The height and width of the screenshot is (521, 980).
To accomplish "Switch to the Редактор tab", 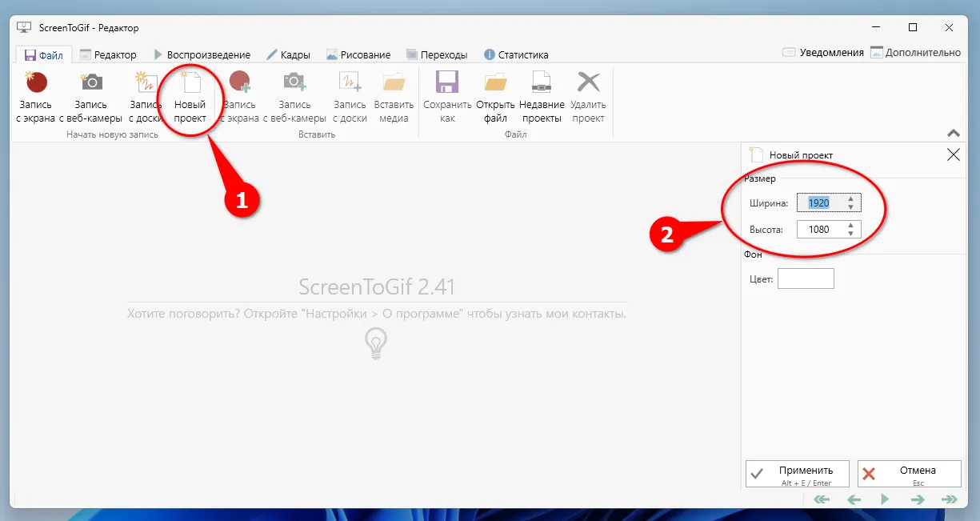I will (x=108, y=55).
